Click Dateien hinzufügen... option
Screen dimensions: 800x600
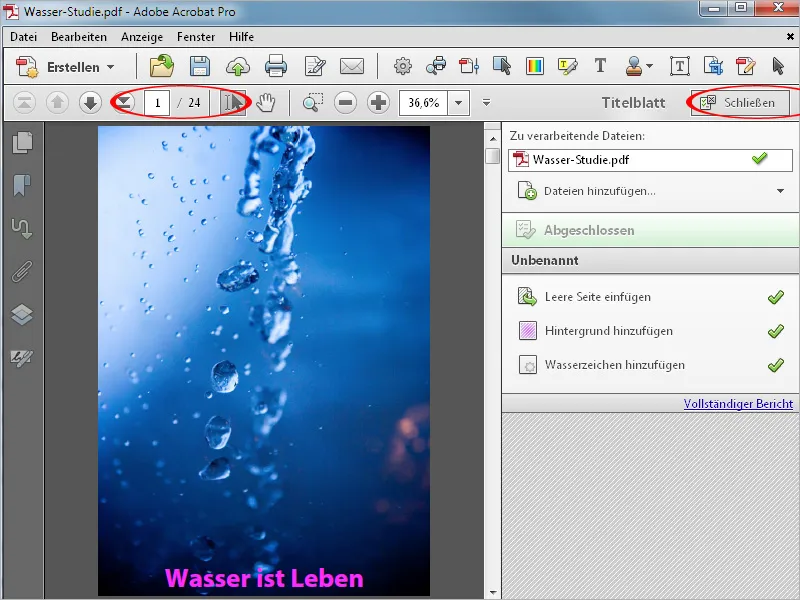point(599,191)
